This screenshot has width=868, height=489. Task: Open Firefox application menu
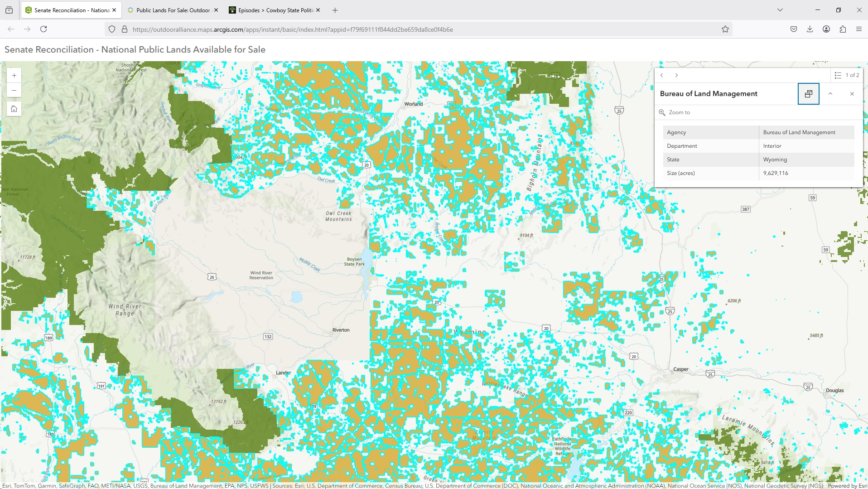pyautogui.click(x=858, y=29)
